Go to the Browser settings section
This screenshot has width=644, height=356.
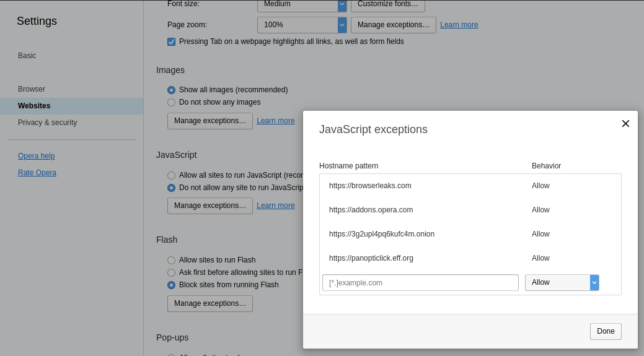[x=32, y=89]
